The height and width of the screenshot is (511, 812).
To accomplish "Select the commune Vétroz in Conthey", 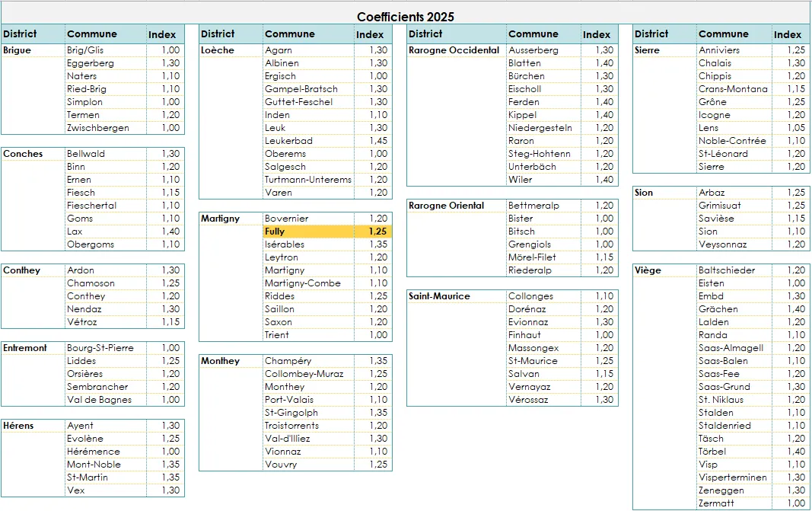I will click(x=84, y=322).
